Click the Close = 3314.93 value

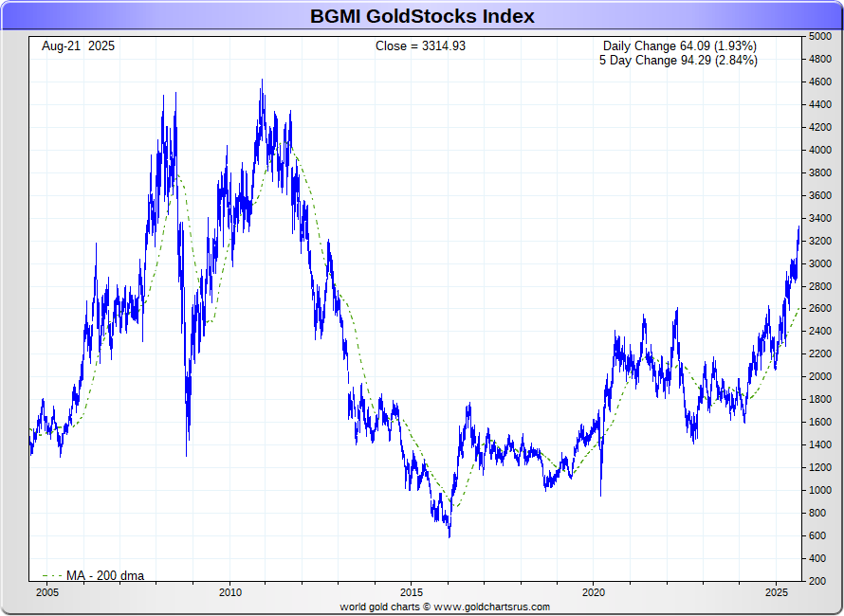(x=420, y=46)
